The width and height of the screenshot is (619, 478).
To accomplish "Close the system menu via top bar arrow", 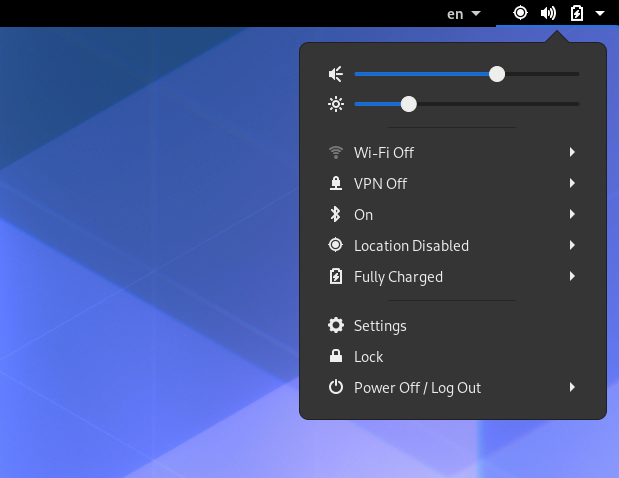I will (600, 13).
